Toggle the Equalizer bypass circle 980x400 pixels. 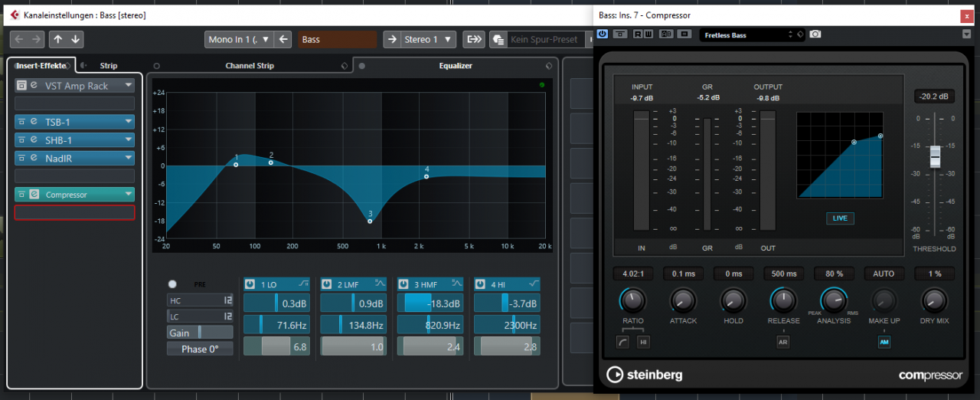click(362, 66)
